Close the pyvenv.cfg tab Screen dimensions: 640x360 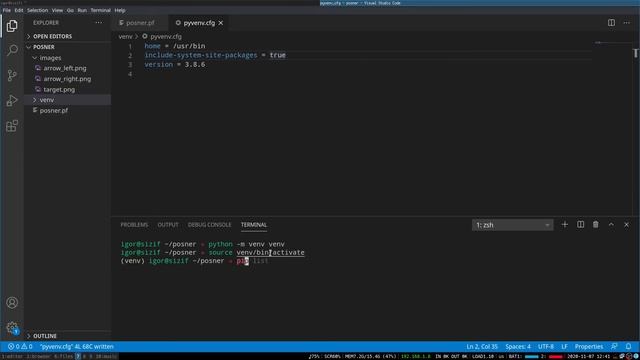point(221,23)
